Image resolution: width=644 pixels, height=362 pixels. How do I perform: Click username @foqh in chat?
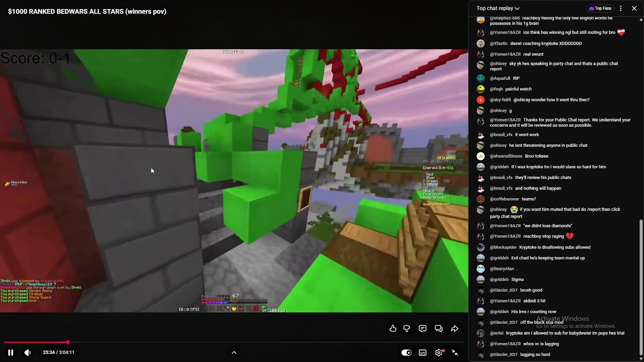pos(496,89)
